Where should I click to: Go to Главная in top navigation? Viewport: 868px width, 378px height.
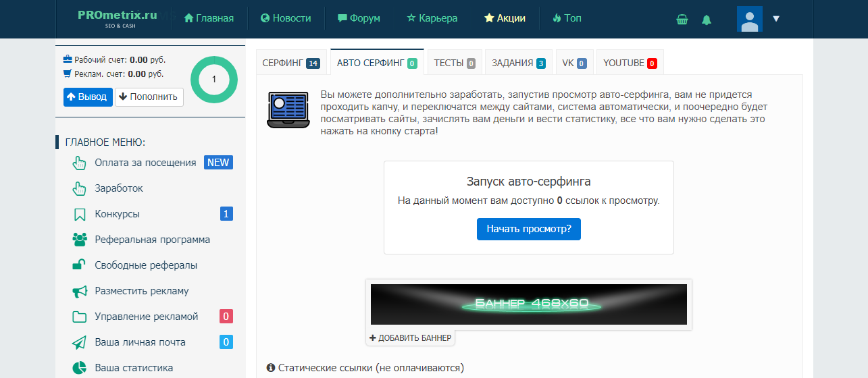point(209,18)
